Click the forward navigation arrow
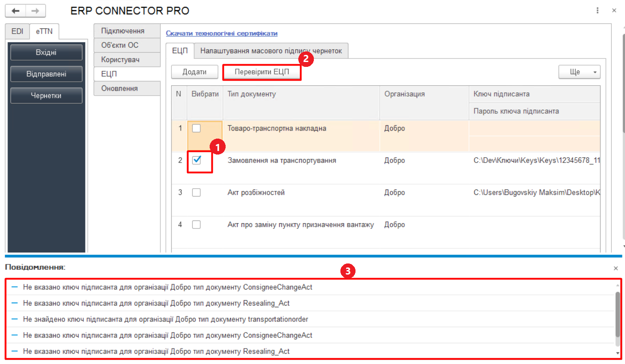This screenshot has height=364, width=625. (35, 11)
